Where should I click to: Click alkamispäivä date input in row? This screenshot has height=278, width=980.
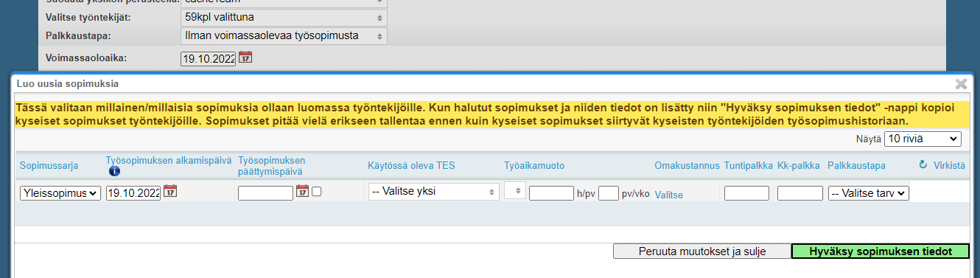tap(133, 193)
